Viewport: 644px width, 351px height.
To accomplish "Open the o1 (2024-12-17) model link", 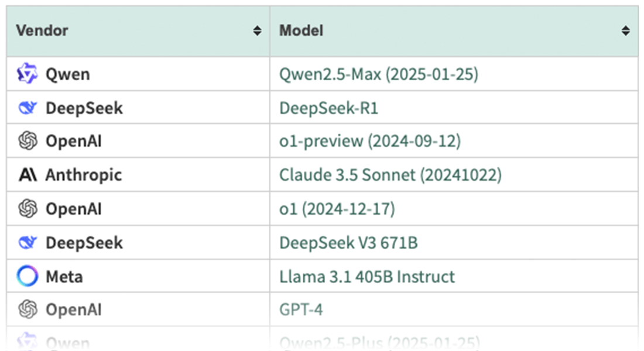I will (x=337, y=209).
